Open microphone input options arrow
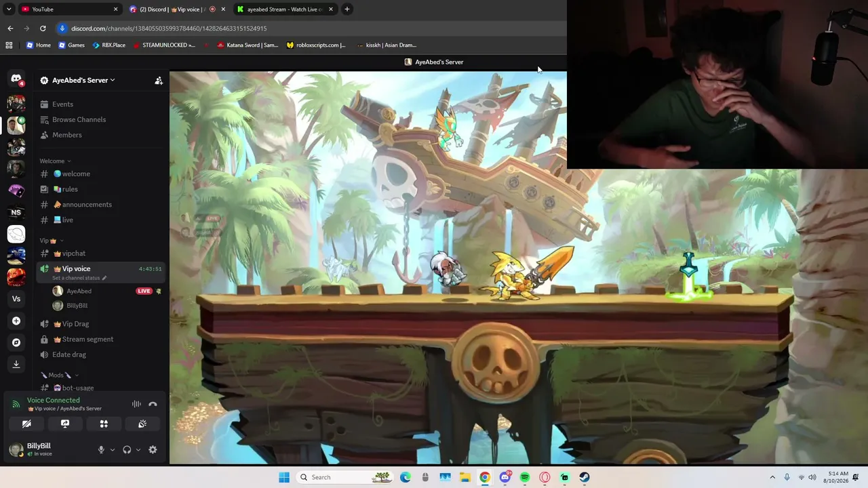This screenshot has width=868, height=488. [x=112, y=449]
